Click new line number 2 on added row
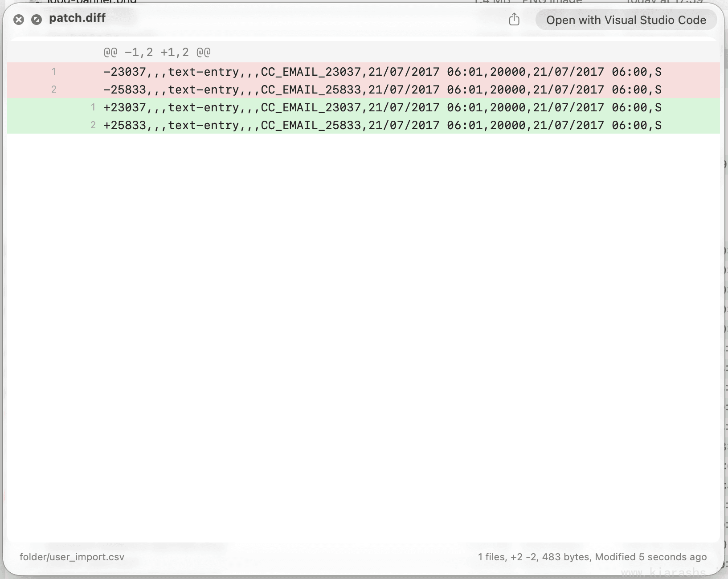This screenshot has height=579, width=728. (93, 125)
